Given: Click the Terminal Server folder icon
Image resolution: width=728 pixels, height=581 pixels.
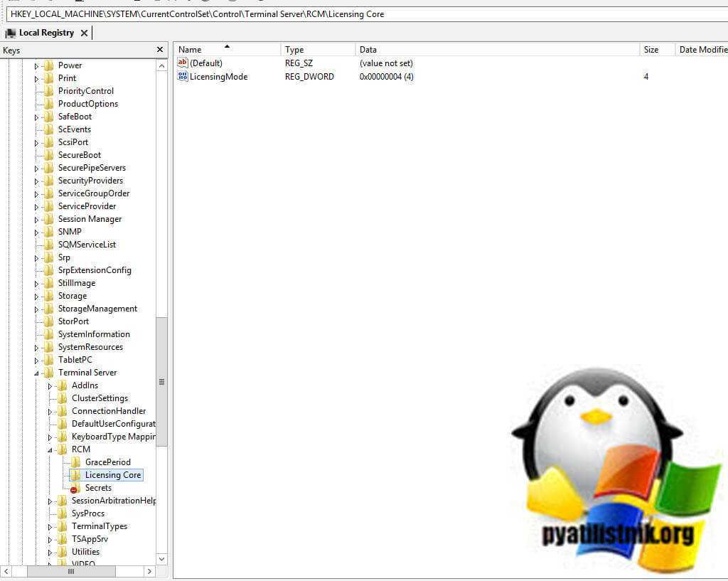Looking at the screenshot, I should pos(48,373).
